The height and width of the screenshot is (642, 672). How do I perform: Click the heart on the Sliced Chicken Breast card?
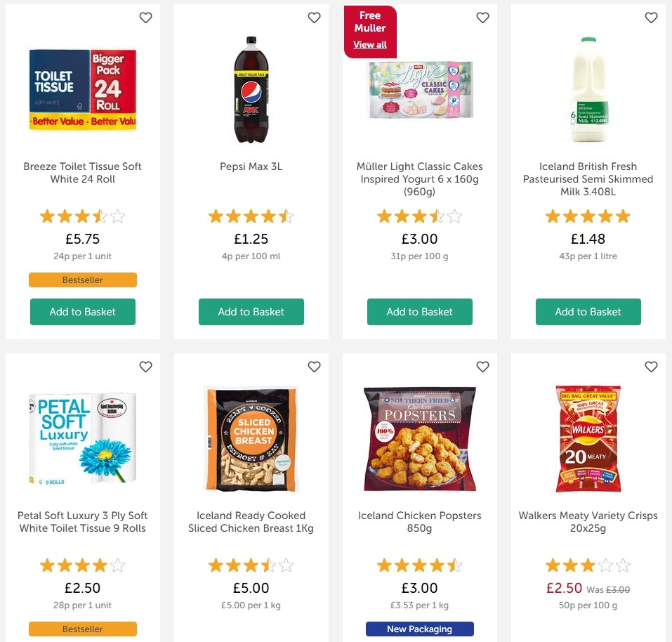click(314, 367)
